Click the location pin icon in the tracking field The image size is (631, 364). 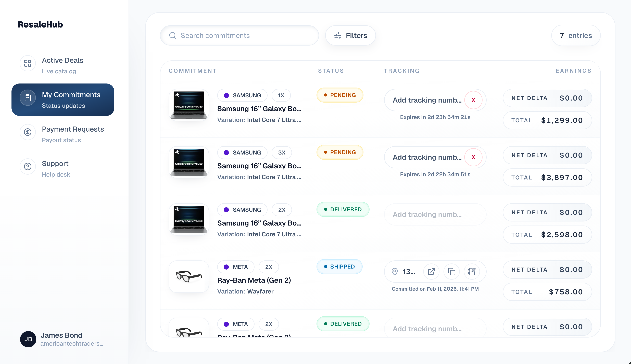click(x=395, y=272)
